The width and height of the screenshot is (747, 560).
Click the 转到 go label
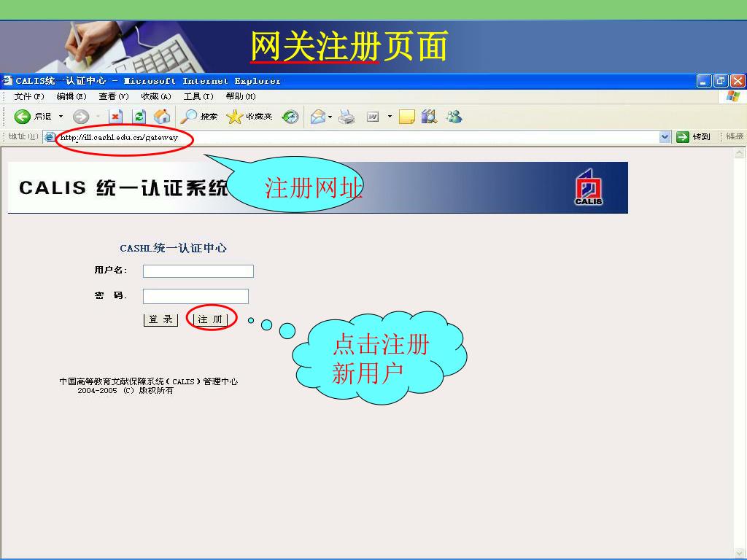pyautogui.click(x=701, y=137)
